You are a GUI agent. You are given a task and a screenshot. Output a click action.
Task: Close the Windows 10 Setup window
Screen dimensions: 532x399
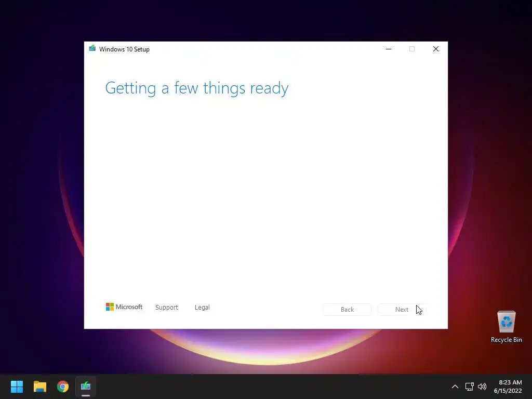tap(436, 49)
